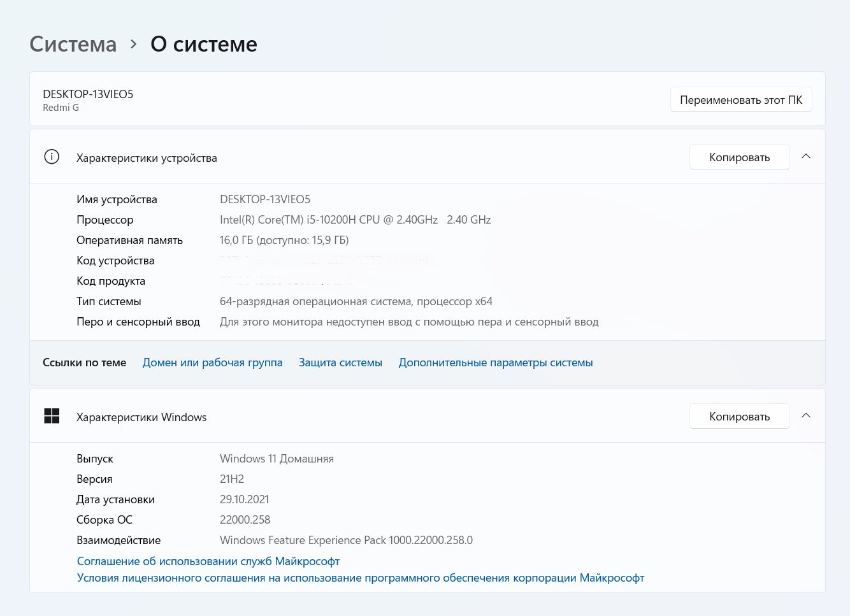Click the Redmi G model name text
850x616 pixels.
pos(61,108)
